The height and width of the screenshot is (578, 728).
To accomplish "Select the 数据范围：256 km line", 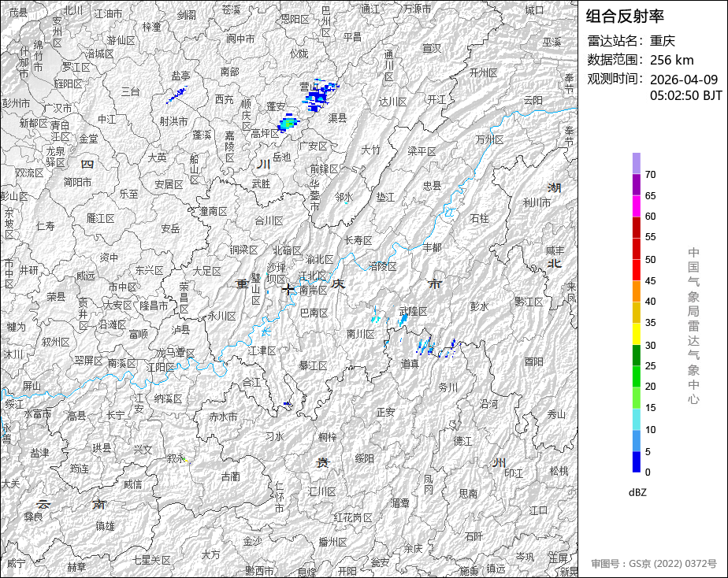I will tap(641, 60).
